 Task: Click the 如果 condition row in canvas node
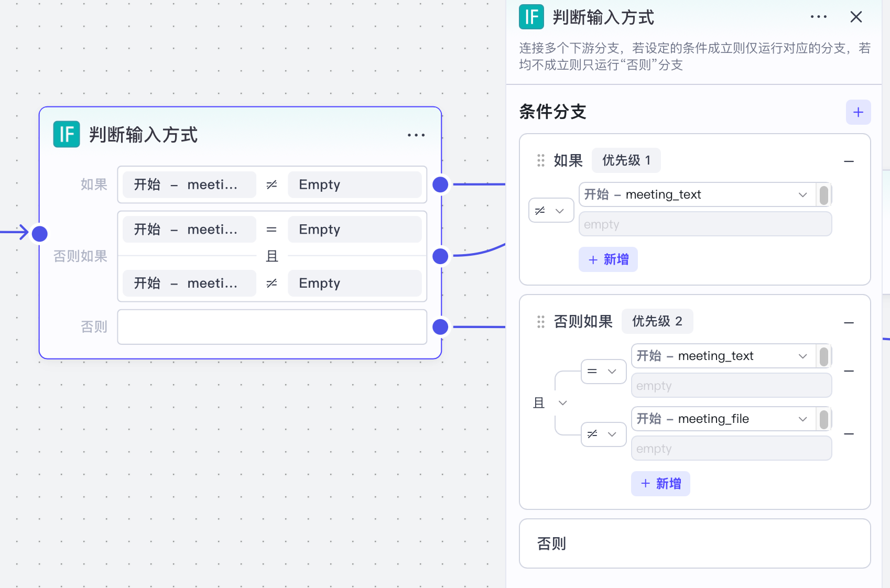coord(272,184)
